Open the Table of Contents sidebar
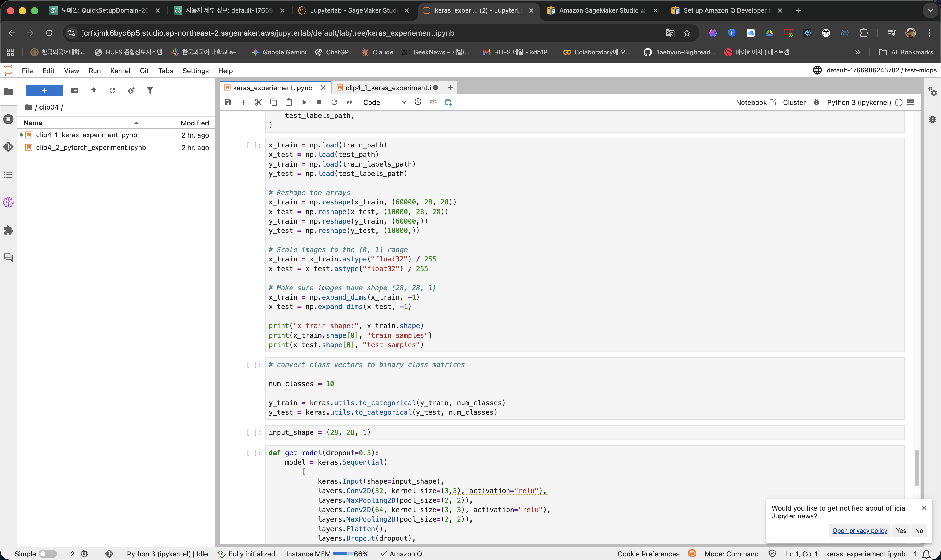Viewport: 941px width, 560px height. pyautogui.click(x=8, y=175)
